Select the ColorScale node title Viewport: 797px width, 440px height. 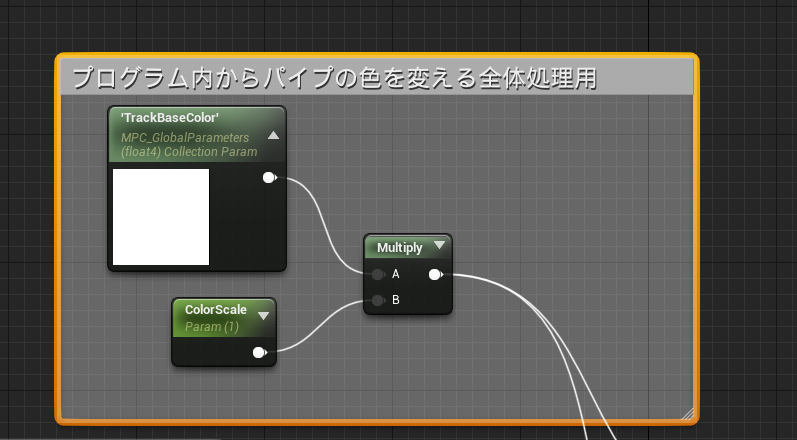[216, 309]
